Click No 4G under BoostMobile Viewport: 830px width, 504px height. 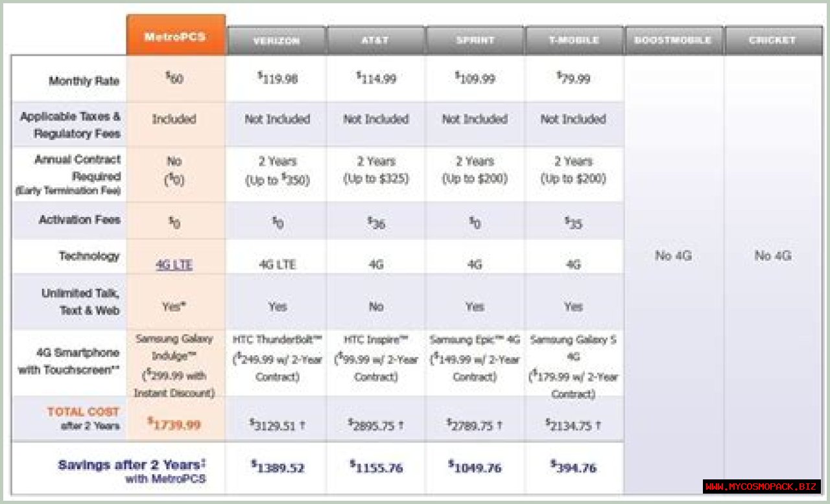(x=673, y=256)
